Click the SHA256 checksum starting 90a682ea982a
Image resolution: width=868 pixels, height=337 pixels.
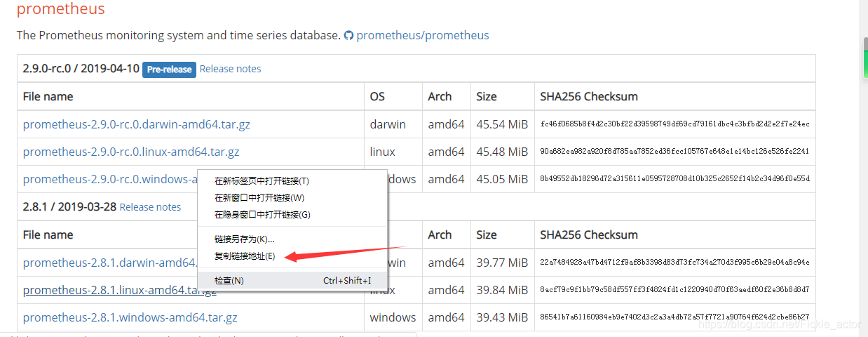pos(674,152)
